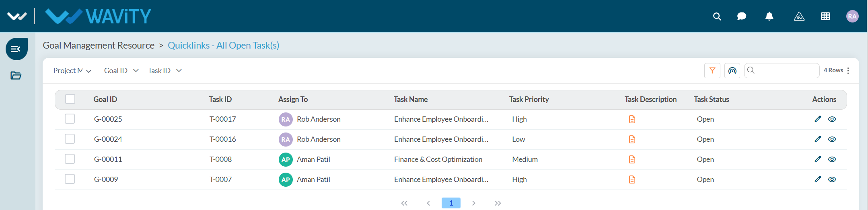Click the magnifier inside the table search box

click(x=751, y=70)
